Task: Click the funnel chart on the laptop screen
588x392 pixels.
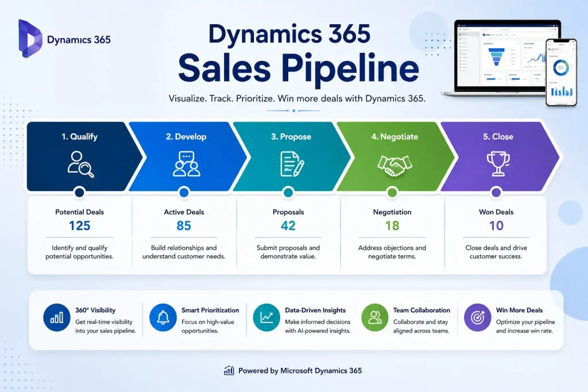Action: (x=496, y=56)
